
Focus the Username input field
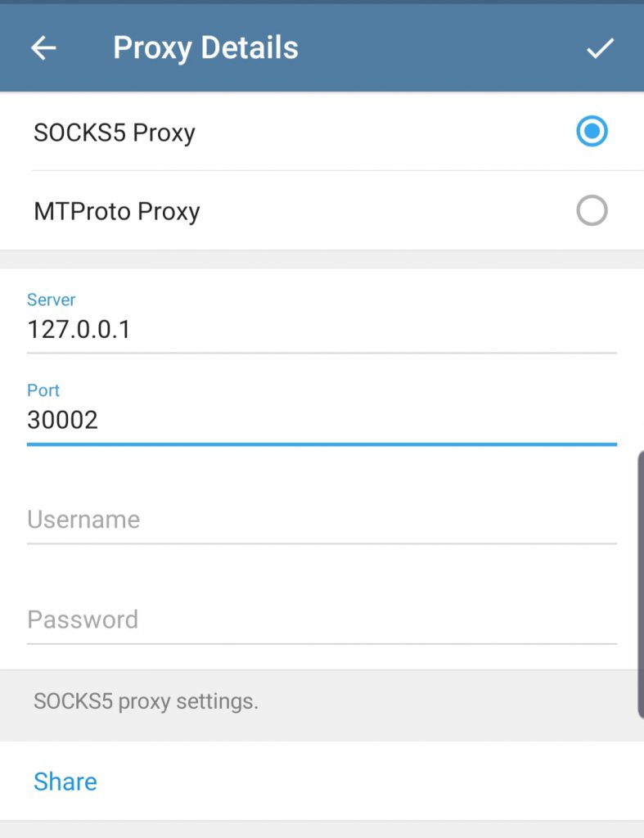click(x=319, y=520)
